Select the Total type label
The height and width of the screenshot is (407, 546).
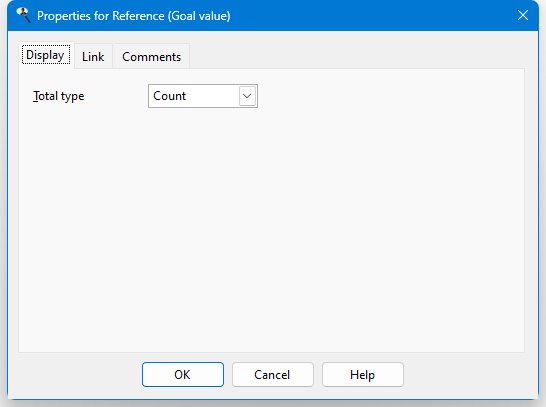point(58,96)
